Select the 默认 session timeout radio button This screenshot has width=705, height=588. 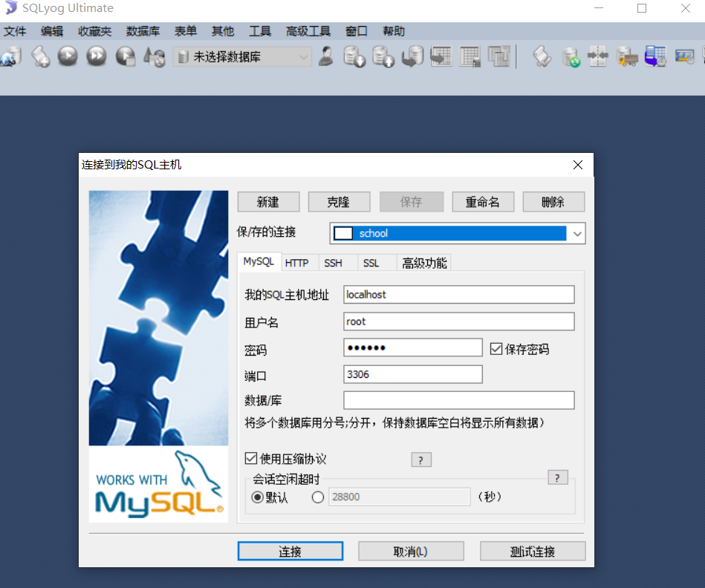[x=258, y=497]
